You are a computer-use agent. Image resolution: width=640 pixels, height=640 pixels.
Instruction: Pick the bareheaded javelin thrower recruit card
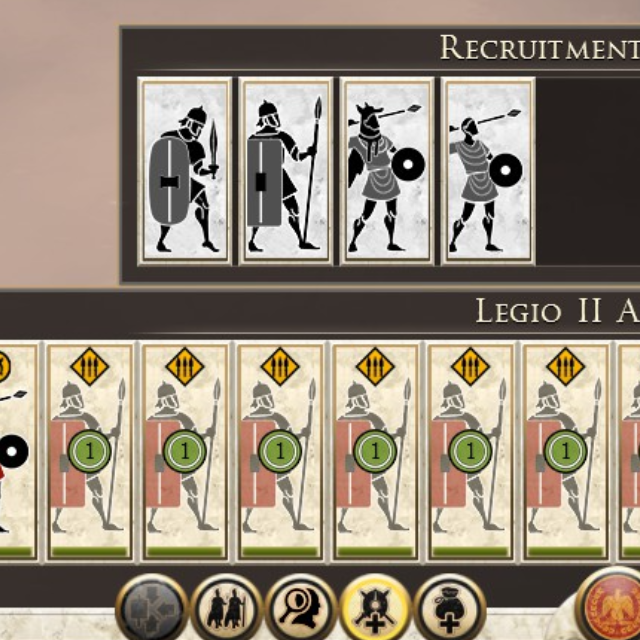pos(488,171)
